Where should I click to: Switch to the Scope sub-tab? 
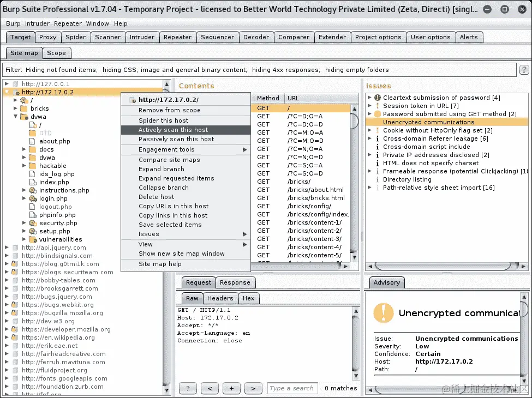(x=56, y=53)
